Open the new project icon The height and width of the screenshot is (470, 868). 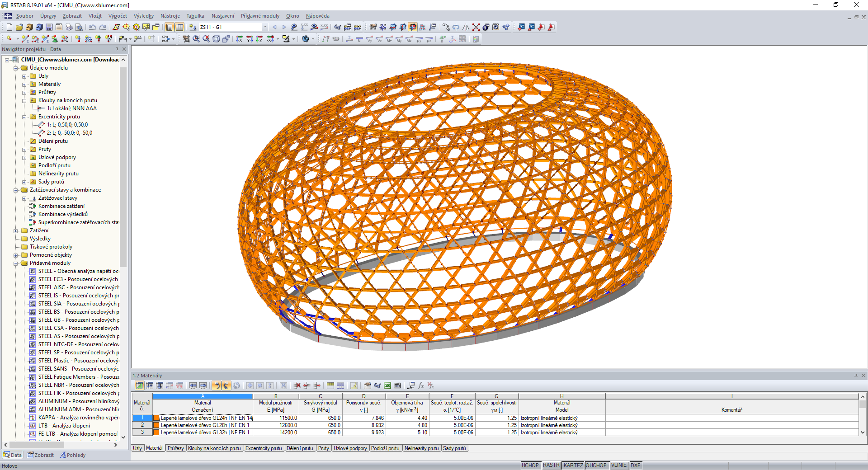click(9, 27)
